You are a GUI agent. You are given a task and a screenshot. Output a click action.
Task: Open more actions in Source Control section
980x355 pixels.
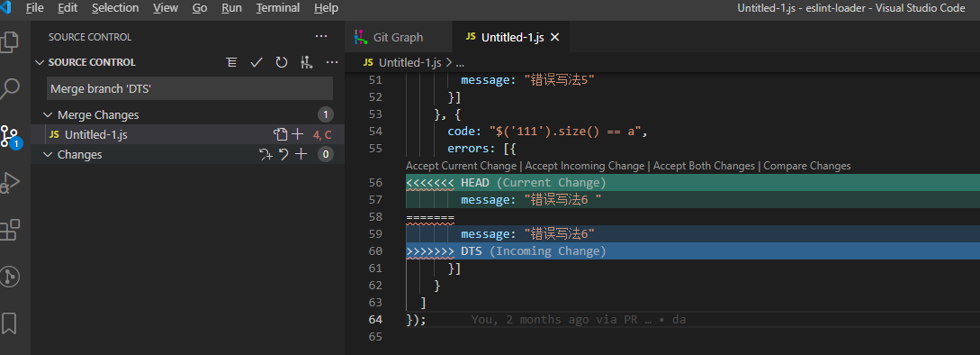tap(332, 62)
